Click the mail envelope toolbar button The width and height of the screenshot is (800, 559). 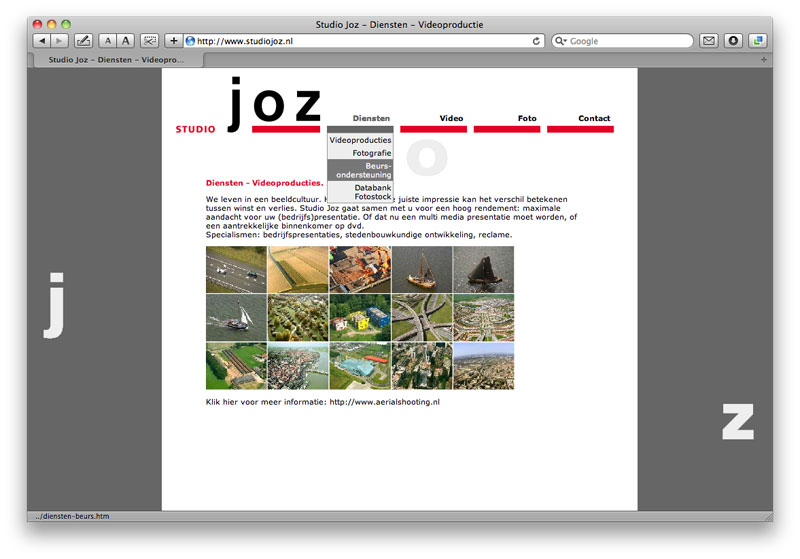(x=709, y=41)
